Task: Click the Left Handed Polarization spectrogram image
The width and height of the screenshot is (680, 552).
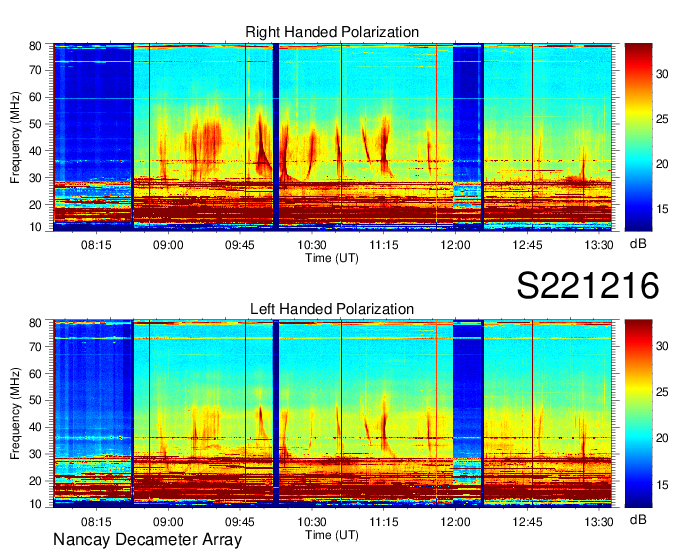Action: 333,413
